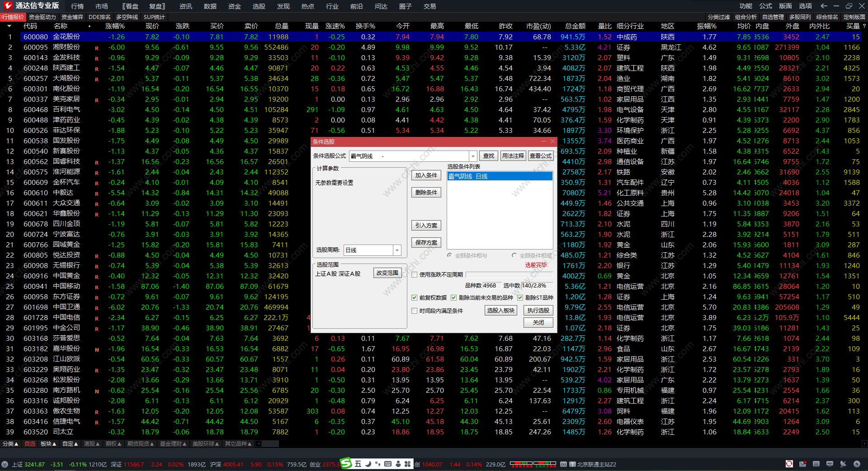Expand the 基金理财 bottom tab menu

173,444
